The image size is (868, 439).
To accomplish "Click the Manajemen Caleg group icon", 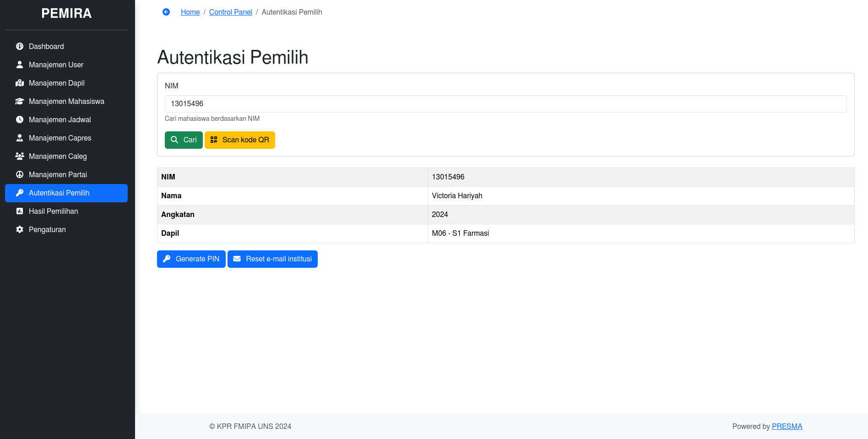I will tap(20, 156).
